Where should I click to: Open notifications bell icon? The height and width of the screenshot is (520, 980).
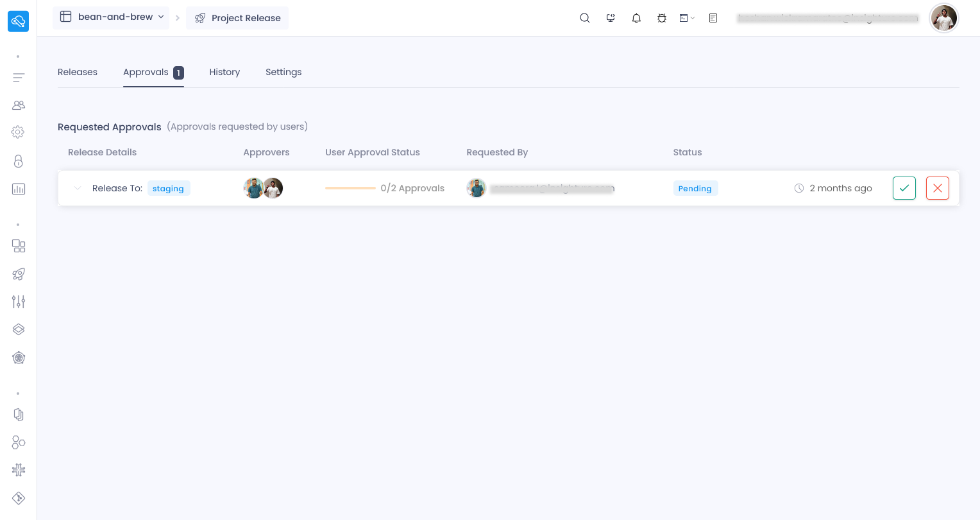(x=636, y=18)
